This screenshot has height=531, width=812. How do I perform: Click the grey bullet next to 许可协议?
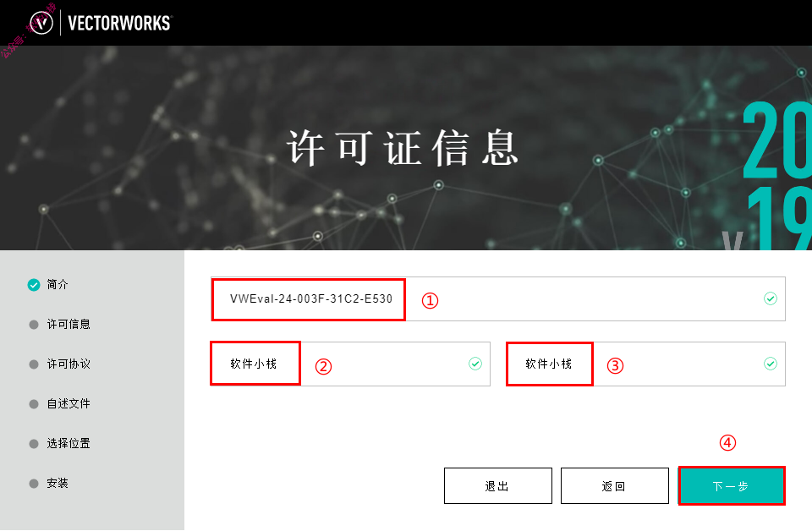(x=34, y=364)
